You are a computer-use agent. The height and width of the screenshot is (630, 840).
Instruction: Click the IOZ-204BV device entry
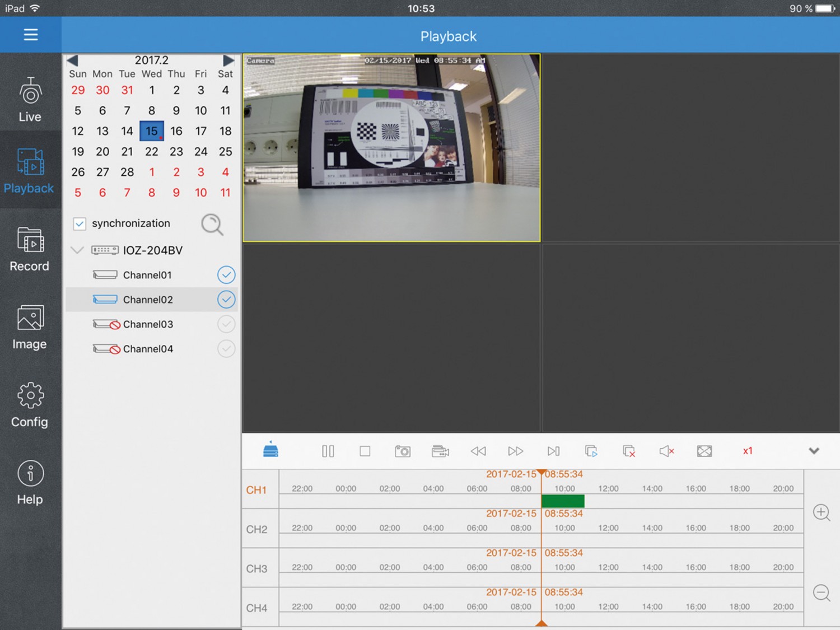(x=153, y=250)
